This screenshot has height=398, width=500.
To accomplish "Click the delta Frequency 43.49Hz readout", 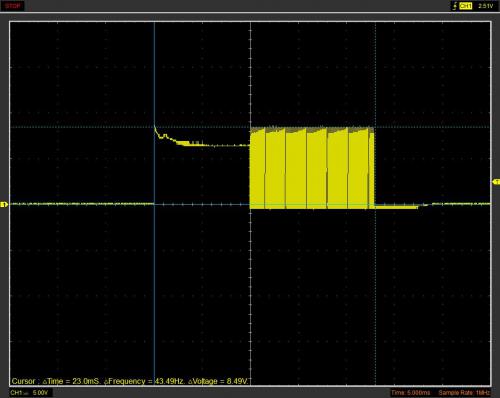I will tap(144, 381).
